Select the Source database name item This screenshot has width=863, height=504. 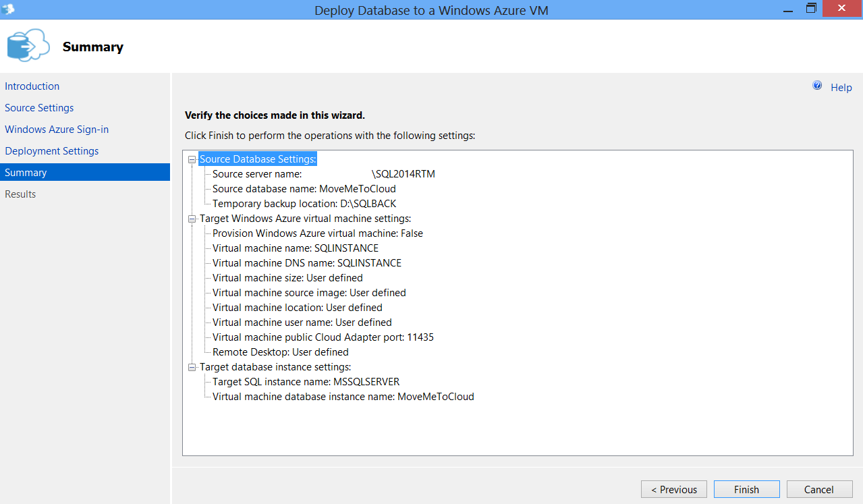click(304, 189)
